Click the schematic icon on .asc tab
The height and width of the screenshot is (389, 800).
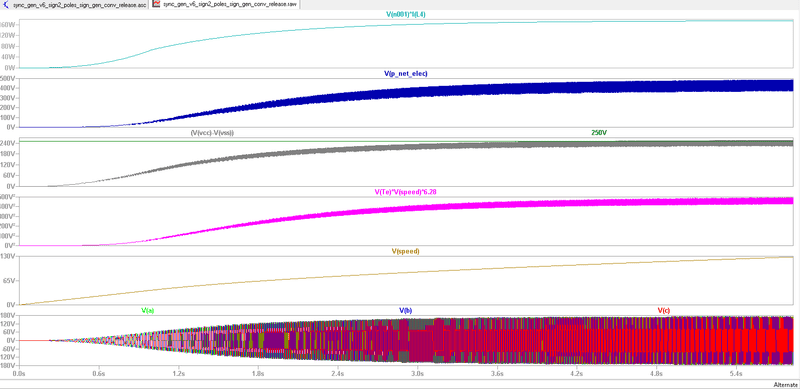tap(6, 4)
